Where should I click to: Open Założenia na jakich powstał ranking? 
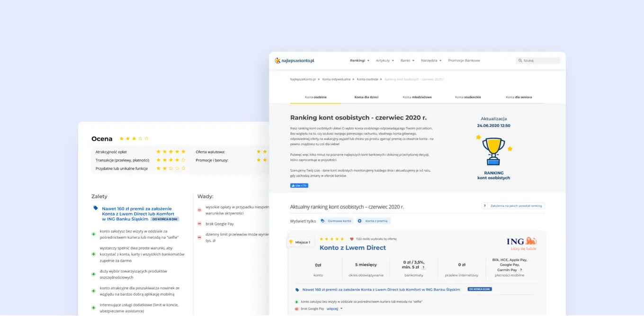513,206
